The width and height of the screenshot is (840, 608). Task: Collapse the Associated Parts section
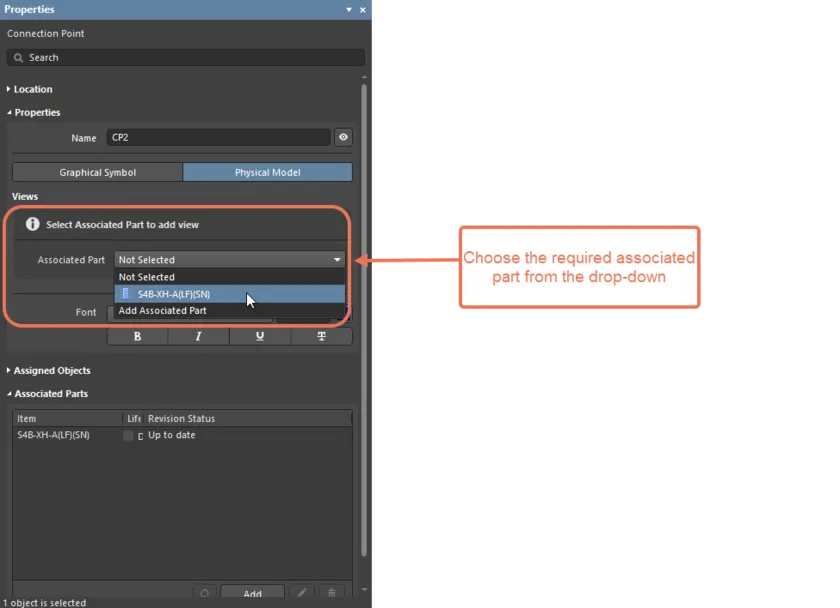pyautogui.click(x=9, y=394)
